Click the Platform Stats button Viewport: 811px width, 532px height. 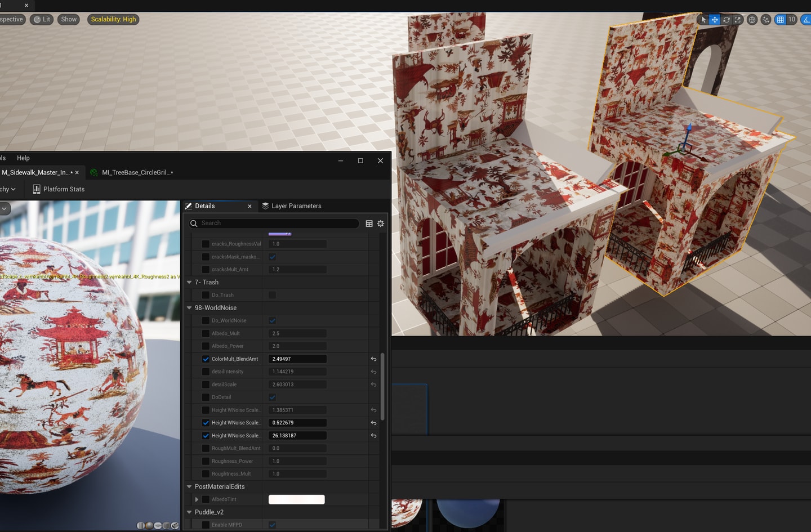[x=59, y=189]
